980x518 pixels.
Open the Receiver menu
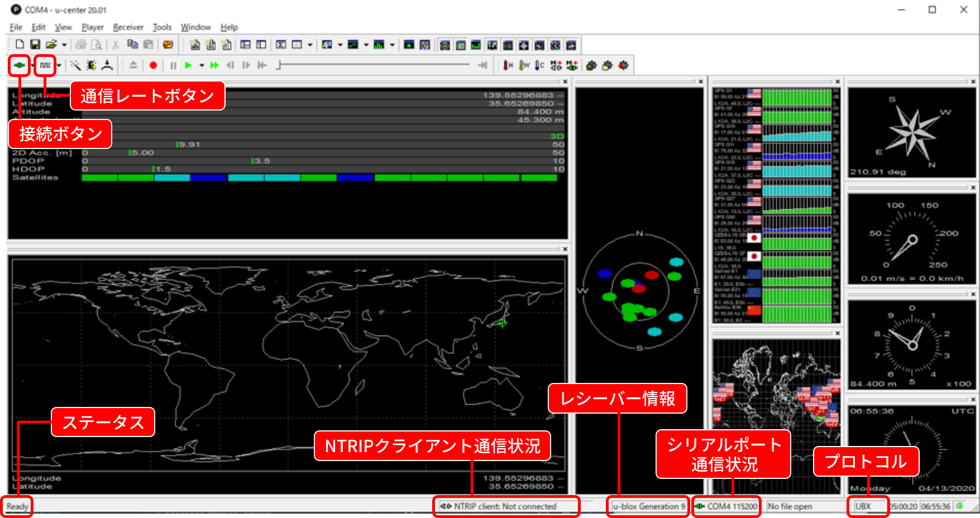coord(128,27)
